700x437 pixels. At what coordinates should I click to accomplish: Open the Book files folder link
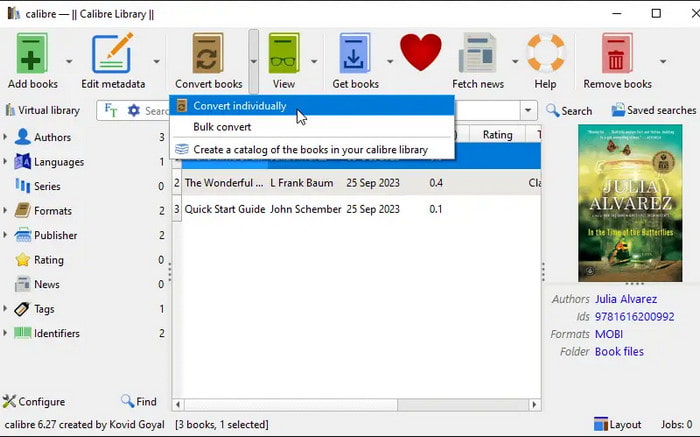click(x=619, y=352)
